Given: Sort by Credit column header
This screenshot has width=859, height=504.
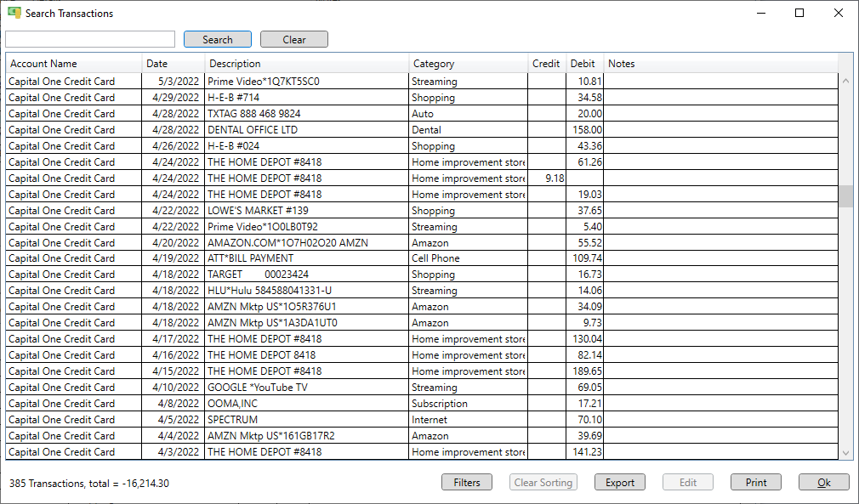Looking at the screenshot, I should tap(547, 64).
